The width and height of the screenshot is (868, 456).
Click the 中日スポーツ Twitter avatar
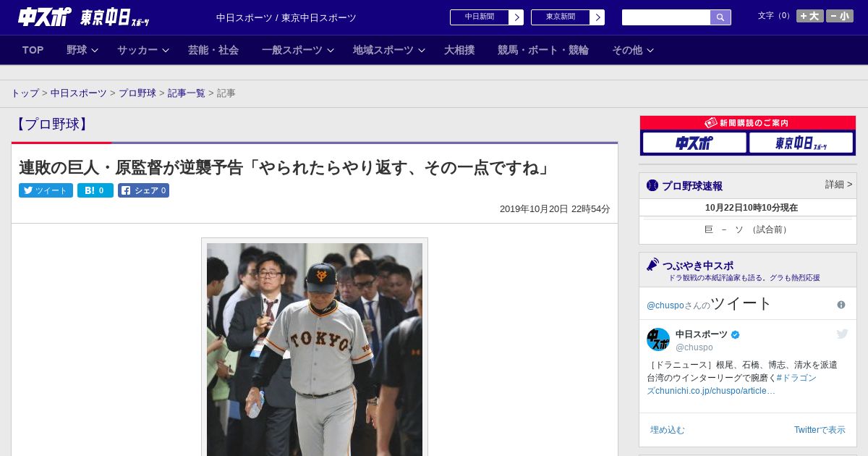coord(658,339)
